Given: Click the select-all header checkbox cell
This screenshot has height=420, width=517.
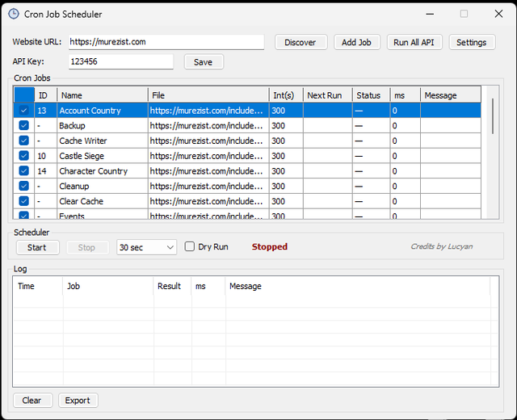Looking at the screenshot, I should pyautogui.click(x=24, y=95).
